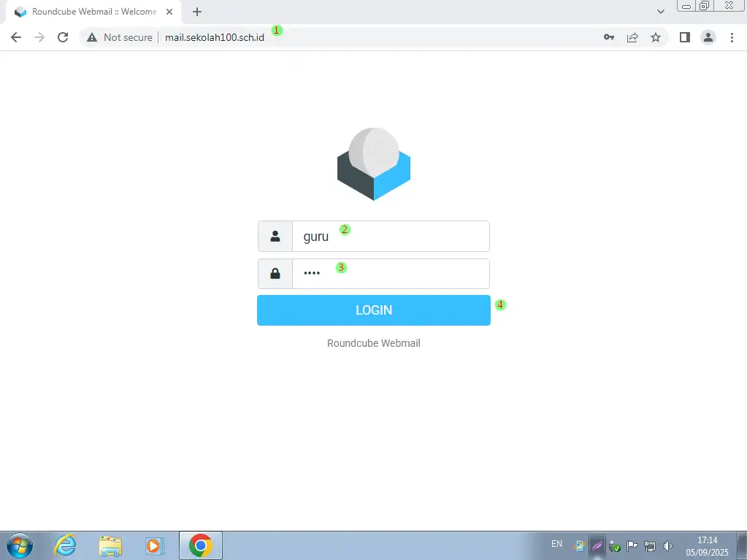Click the forward navigation arrow
747x560 pixels.
(x=39, y=37)
